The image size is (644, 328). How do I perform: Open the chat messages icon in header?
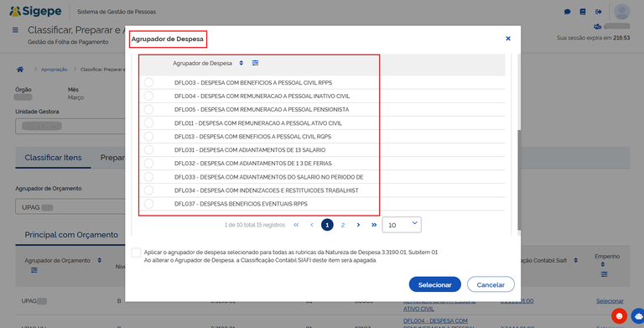tap(567, 12)
